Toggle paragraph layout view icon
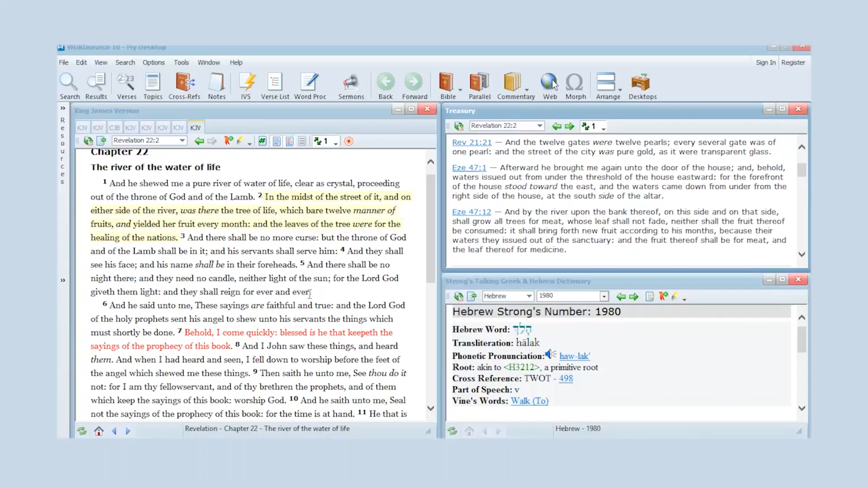 (277, 141)
